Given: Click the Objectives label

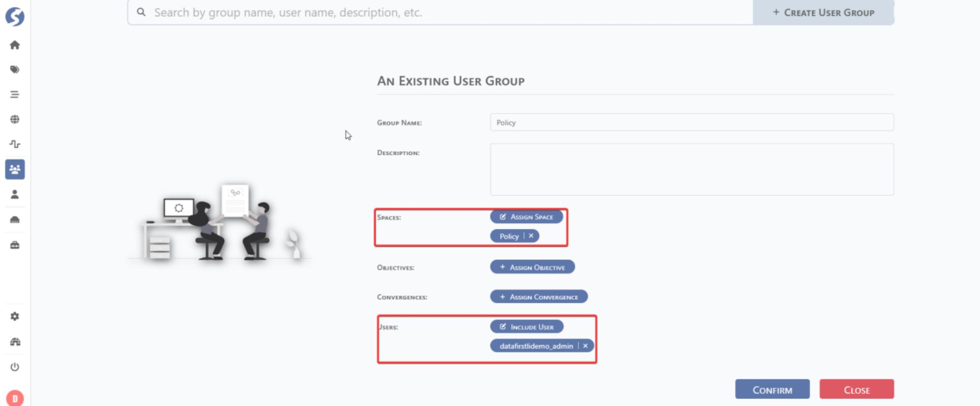Looking at the screenshot, I should pyautogui.click(x=395, y=268).
